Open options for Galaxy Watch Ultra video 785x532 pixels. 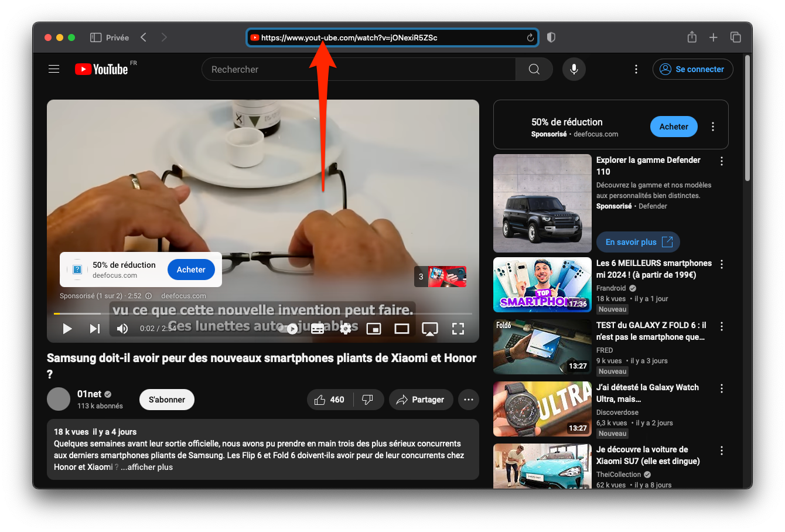point(722,388)
